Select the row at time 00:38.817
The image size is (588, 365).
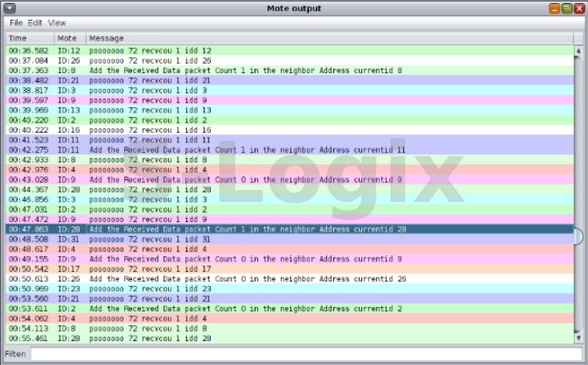290,91
